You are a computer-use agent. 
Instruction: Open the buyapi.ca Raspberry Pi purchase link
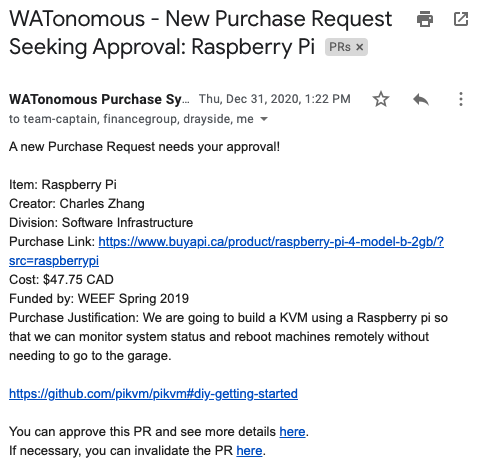click(271, 242)
